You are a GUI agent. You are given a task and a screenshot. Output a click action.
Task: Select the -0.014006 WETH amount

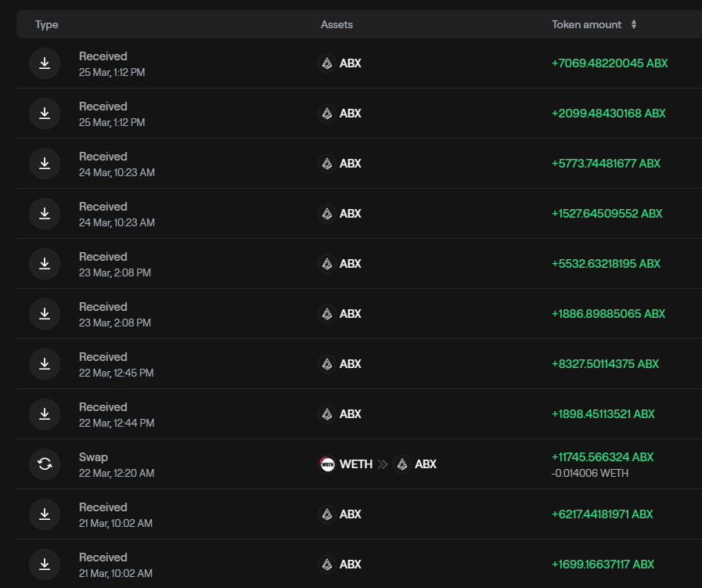[590, 474]
